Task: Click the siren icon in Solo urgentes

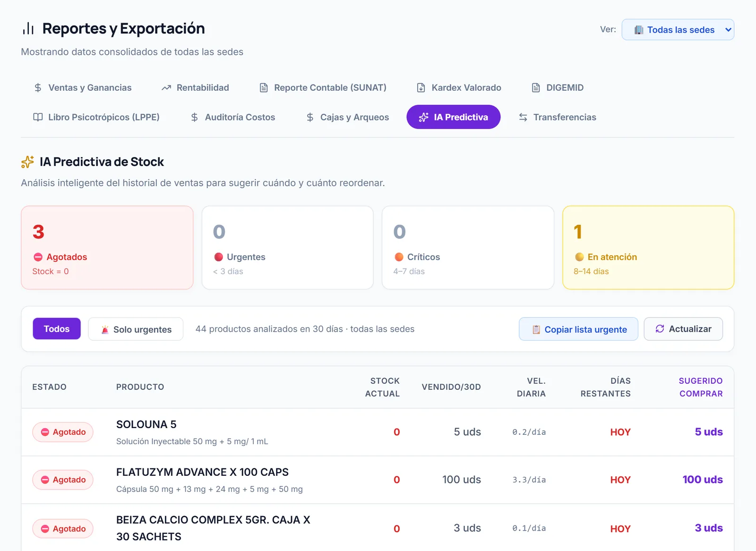Action: pos(105,329)
